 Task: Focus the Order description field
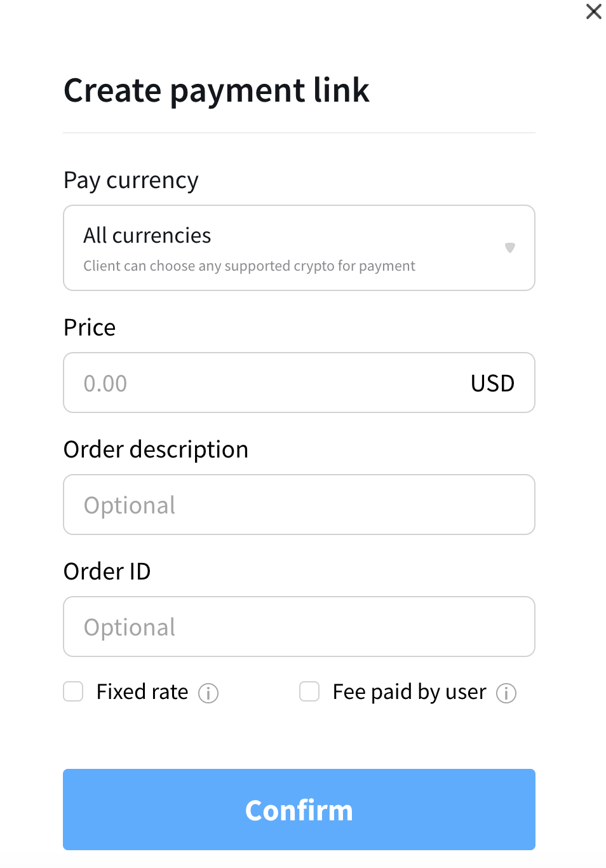299,505
